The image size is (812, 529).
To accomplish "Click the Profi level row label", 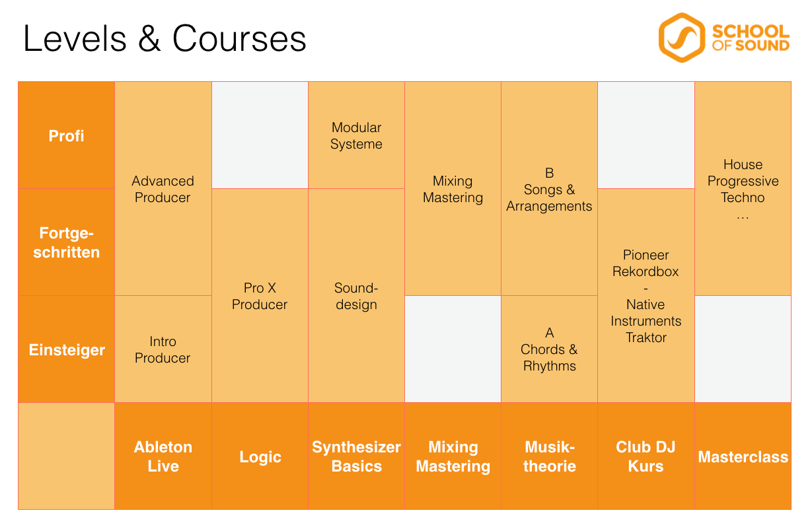I will (x=67, y=136).
